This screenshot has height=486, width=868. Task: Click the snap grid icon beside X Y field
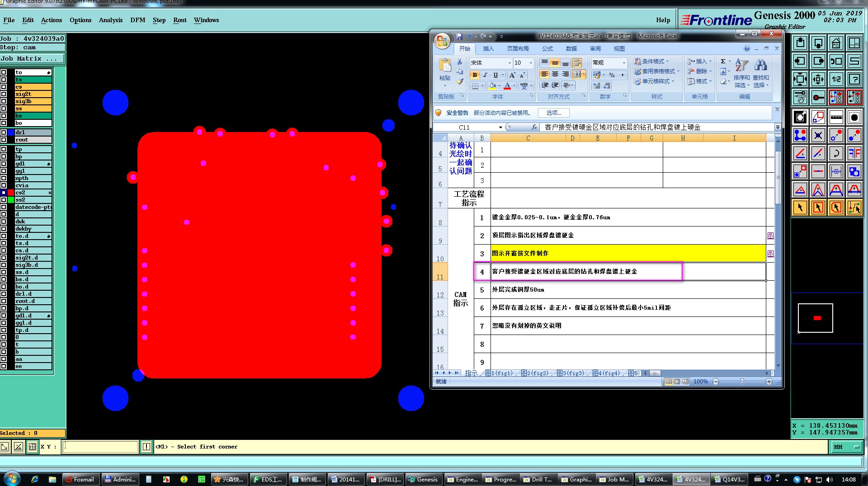pos(33,447)
